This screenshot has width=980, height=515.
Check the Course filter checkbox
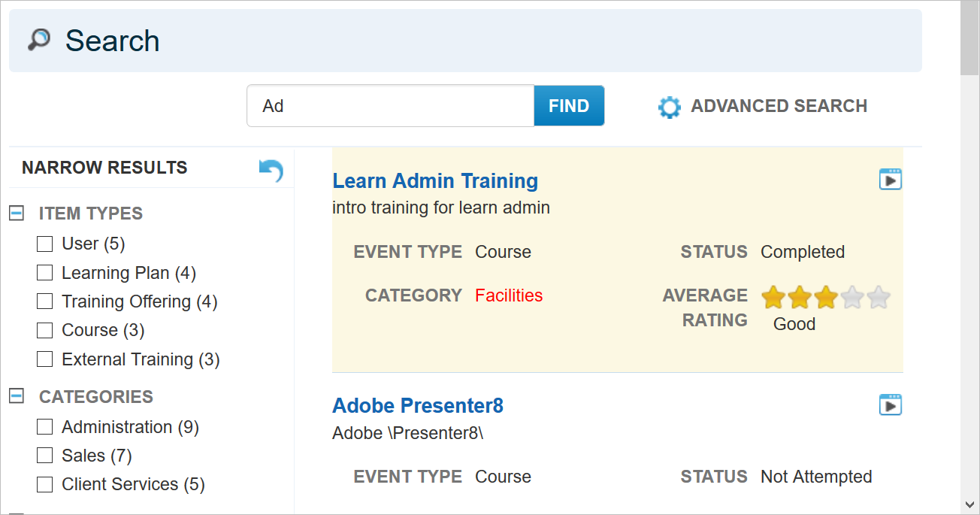44,330
